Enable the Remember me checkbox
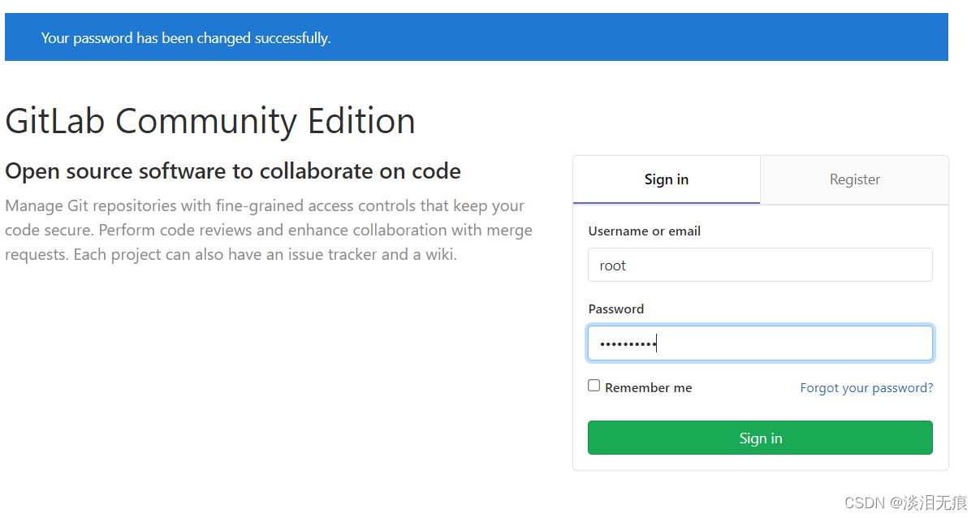The width and height of the screenshot is (980, 518). pyautogui.click(x=594, y=386)
